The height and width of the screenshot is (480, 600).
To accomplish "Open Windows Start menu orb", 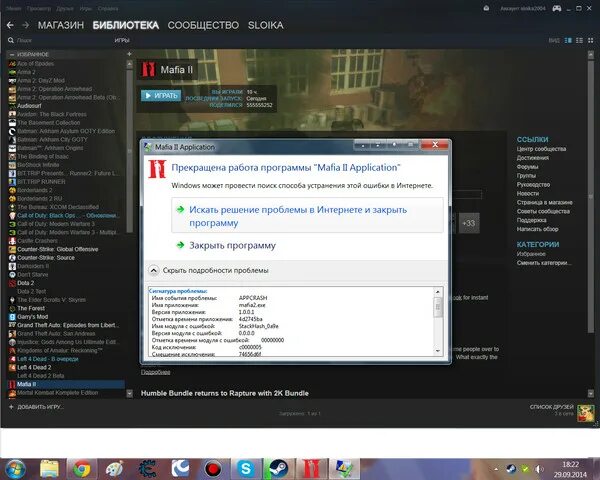I will click(15, 469).
